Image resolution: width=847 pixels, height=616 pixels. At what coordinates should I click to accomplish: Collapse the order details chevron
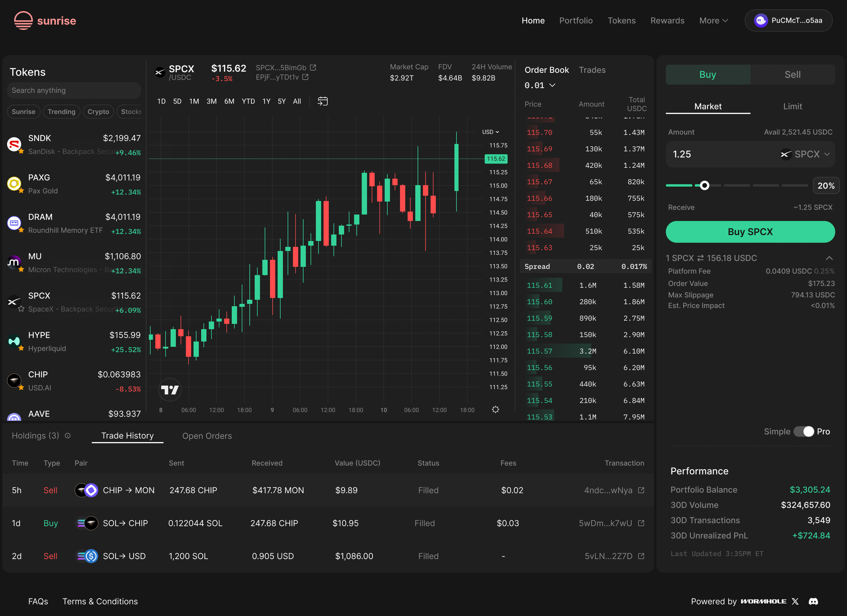pyautogui.click(x=829, y=258)
